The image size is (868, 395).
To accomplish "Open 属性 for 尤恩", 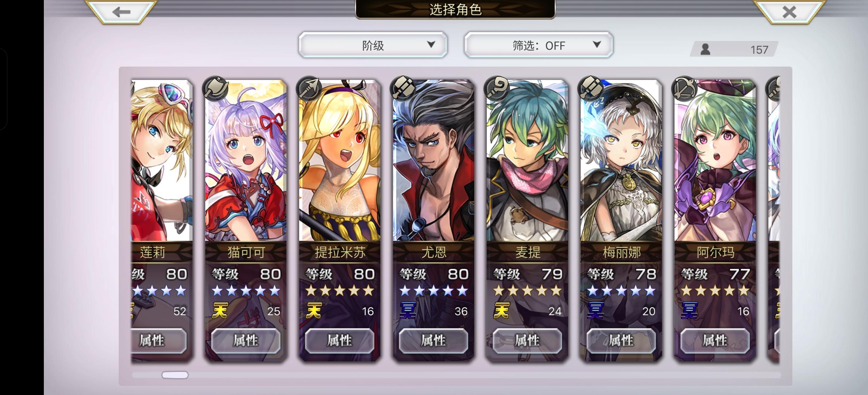I will 434,341.
